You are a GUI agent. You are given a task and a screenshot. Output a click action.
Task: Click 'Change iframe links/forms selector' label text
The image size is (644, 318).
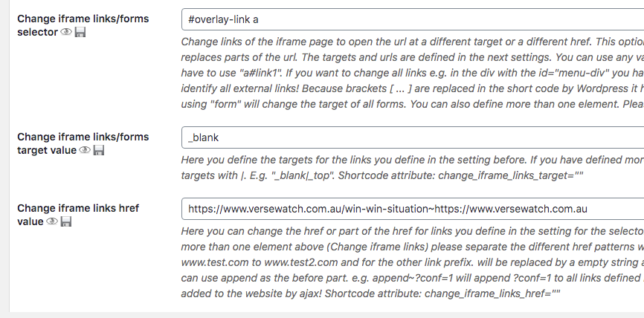(x=83, y=25)
